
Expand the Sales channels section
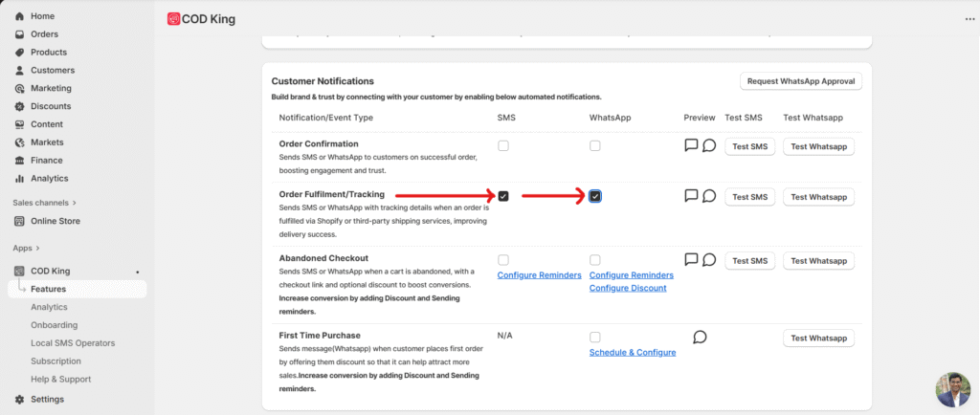pyautogui.click(x=74, y=203)
